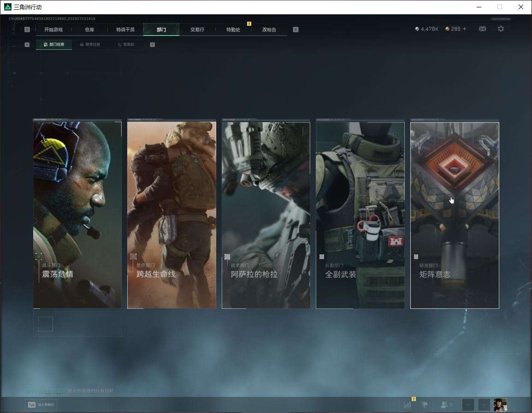Open the 阿萨拉的枪拉 tactical department card
Viewport: 532px width, 413px height.
pyautogui.click(x=266, y=215)
